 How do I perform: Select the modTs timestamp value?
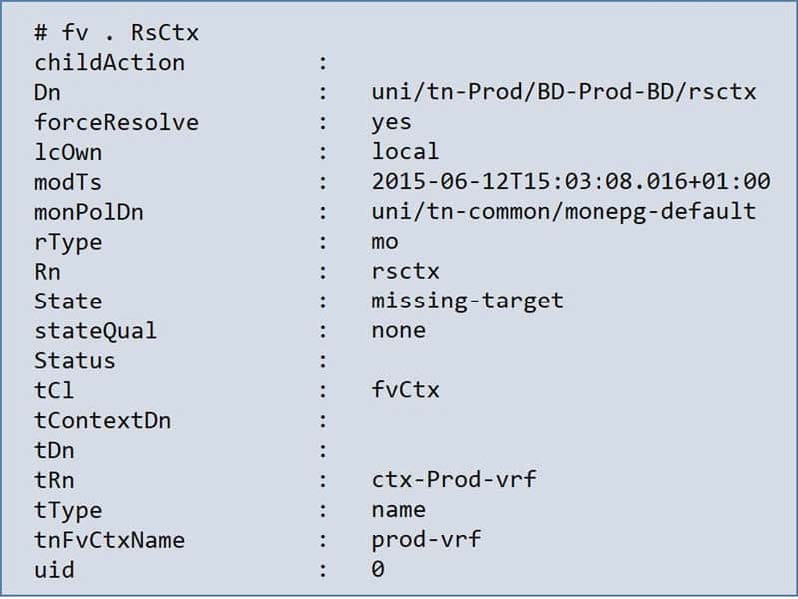click(x=570, y=182)
